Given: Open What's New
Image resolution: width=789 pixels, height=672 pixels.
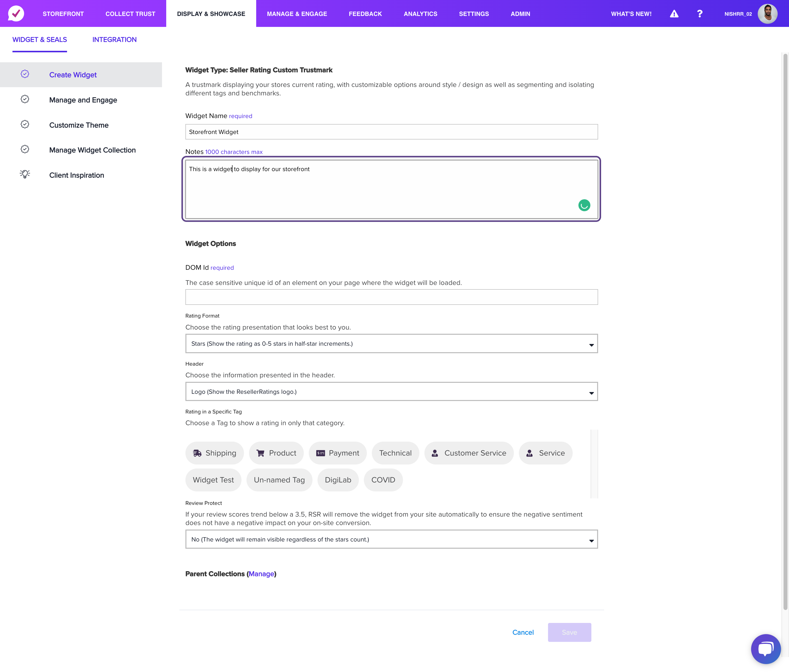Looking at the screenshot, I should [631, 14].
